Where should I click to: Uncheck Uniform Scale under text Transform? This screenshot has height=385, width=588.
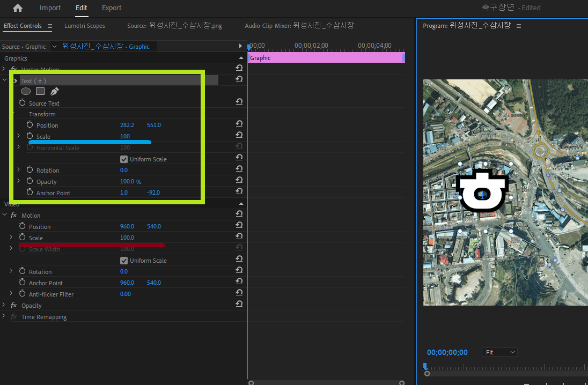point(124,159)
